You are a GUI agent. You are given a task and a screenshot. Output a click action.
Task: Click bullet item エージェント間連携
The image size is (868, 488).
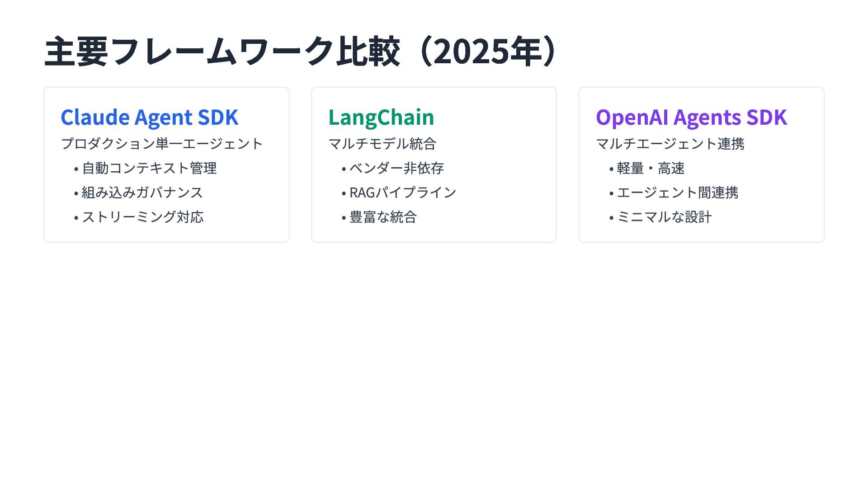(x=677, y=192)
